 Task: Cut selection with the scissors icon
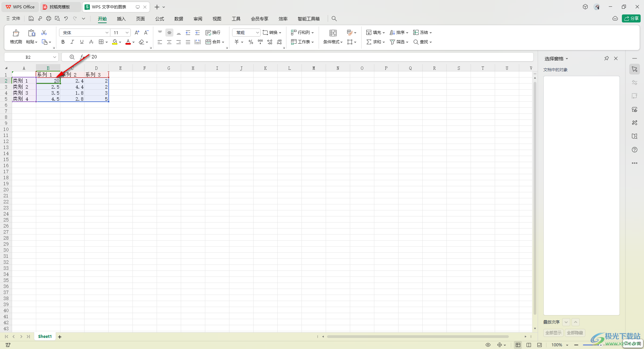point(44,33)
